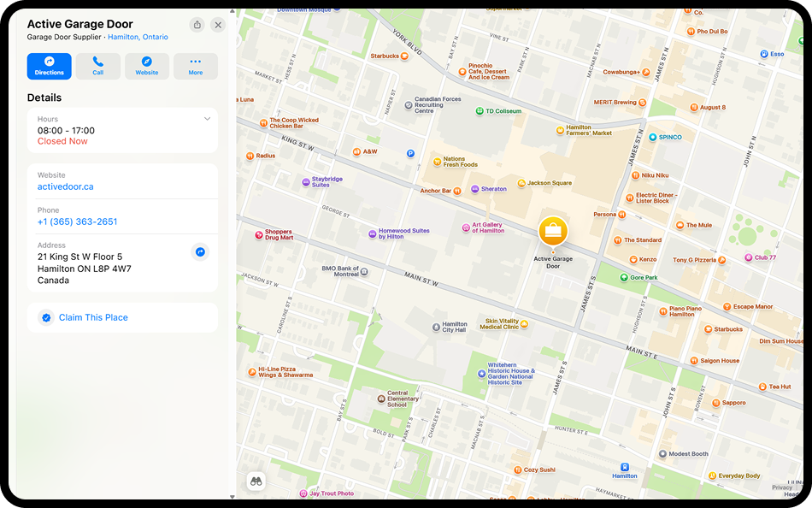Select the Art Gallery of Hamilton marker
Image resolution: width=812 pixels, height=508 pixels.
pos(466,227)
